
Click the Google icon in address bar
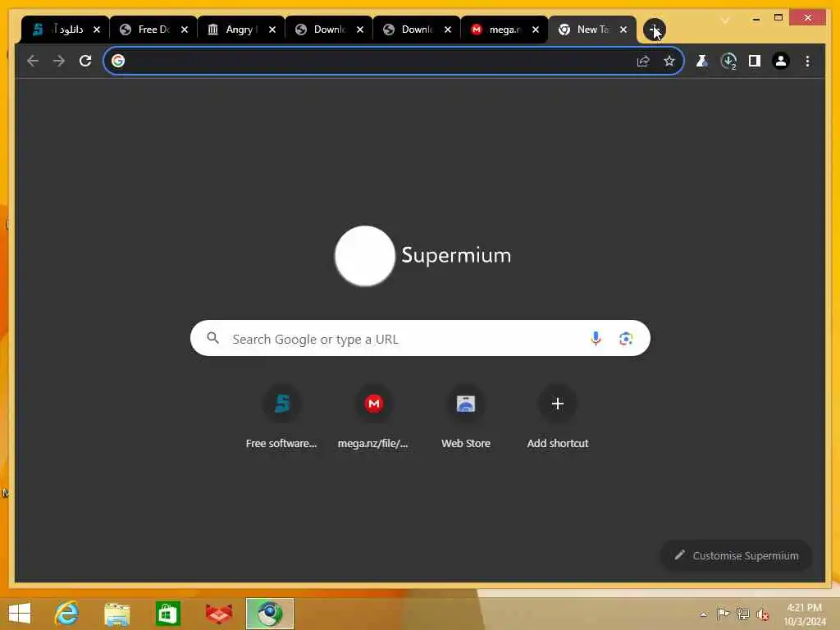coord(118,61)
